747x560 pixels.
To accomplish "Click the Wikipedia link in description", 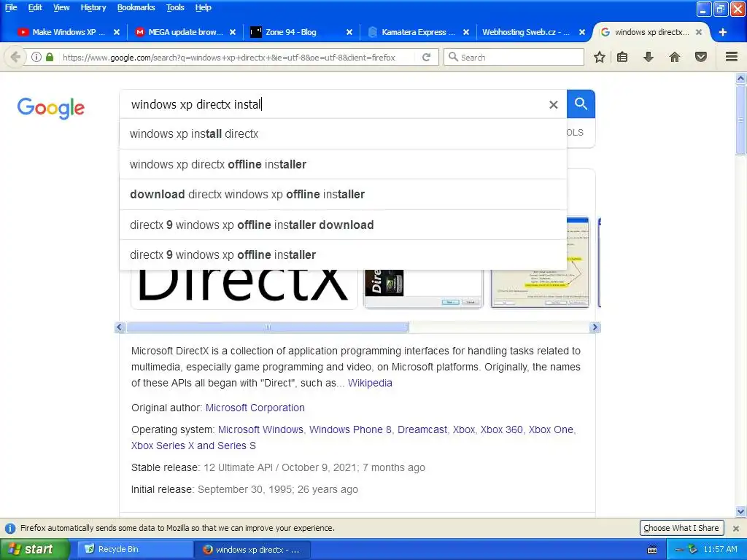I will 370,383.
